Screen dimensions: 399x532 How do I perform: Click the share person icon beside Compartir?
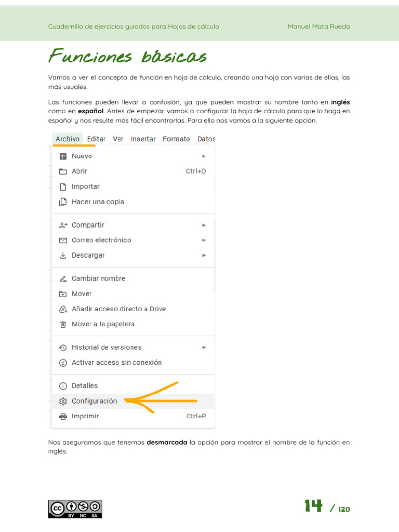63,225
